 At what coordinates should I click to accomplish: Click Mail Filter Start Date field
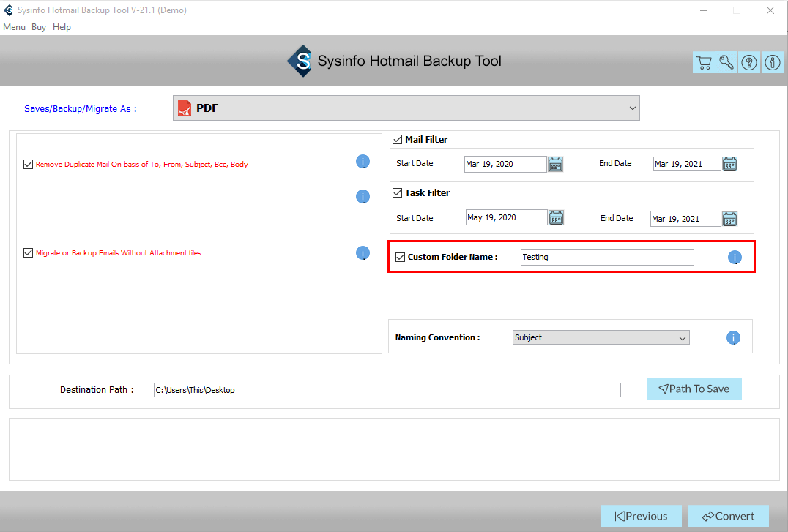click(x=505, y=164)
